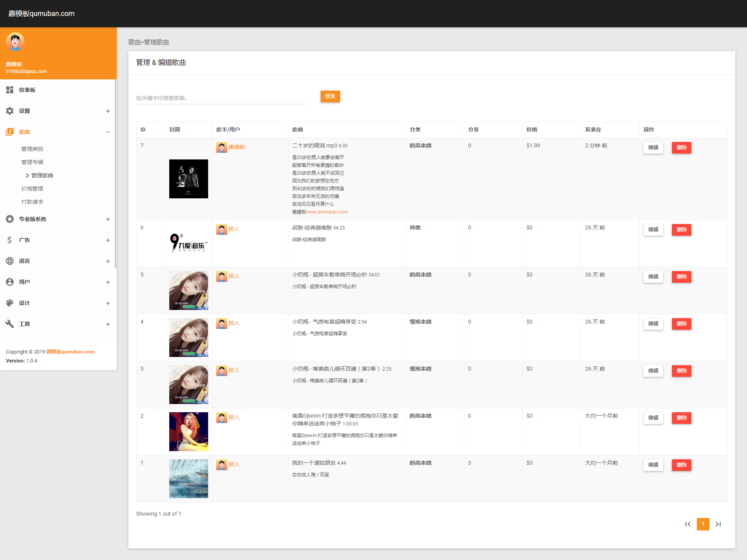The height and width of the screenshot is (560, 747).
Task: Click 编辑 for the 南昌Djkevin song
Action: pos(653,418)
